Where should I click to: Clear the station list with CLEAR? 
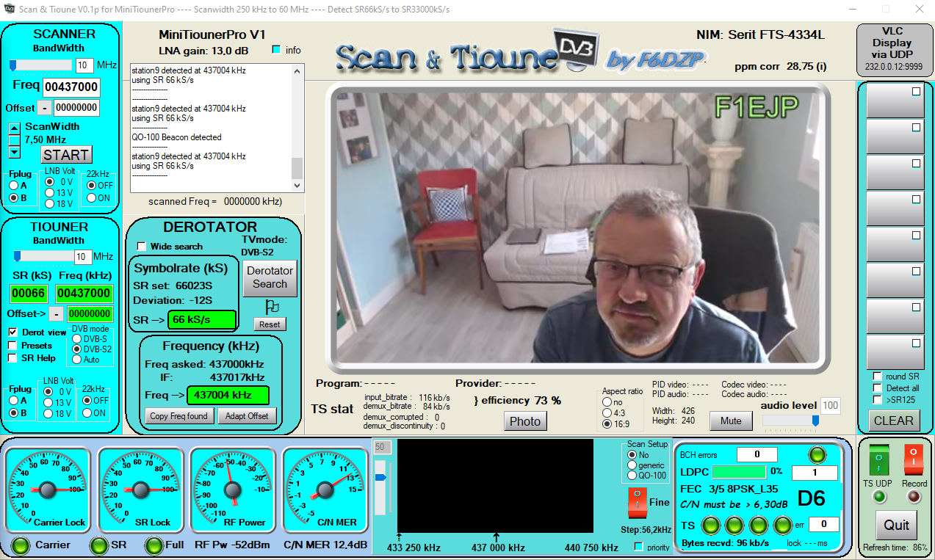(x=894, y=421)
